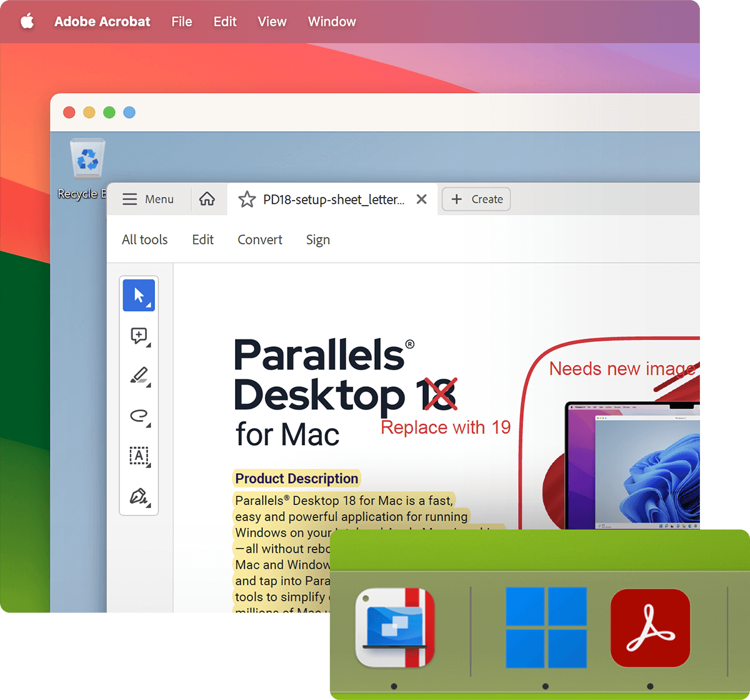Open the Edit tab in Acrobat toolbar
Screen dimensions: 750x700
(202, 239)
